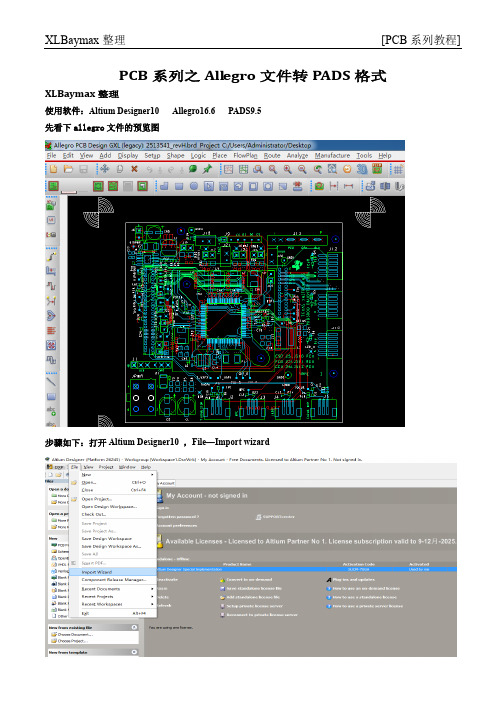This screenshot has width=496, height=702.
Task: Open the Shape menu in Allegro
Action: (x=175, y=155)
